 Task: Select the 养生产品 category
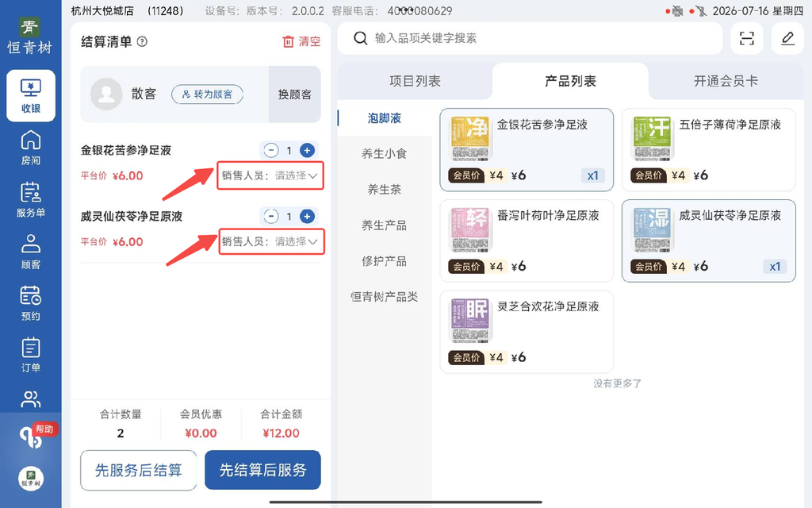(385, 225)
